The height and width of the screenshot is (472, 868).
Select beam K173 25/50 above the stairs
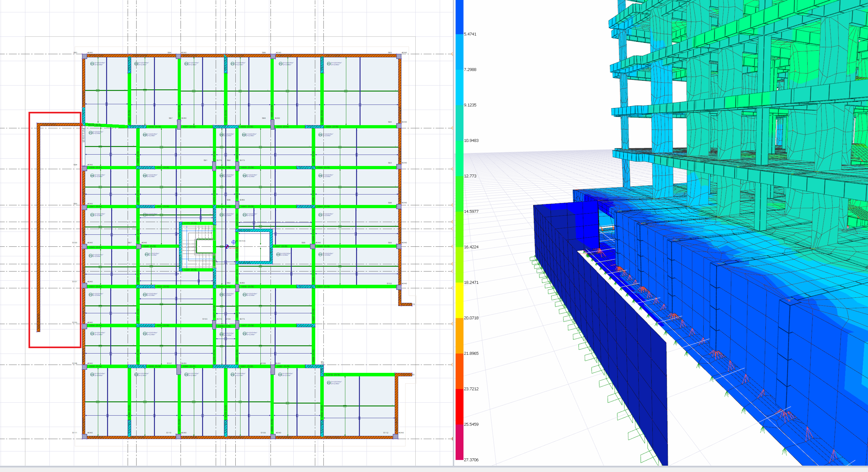190,223
